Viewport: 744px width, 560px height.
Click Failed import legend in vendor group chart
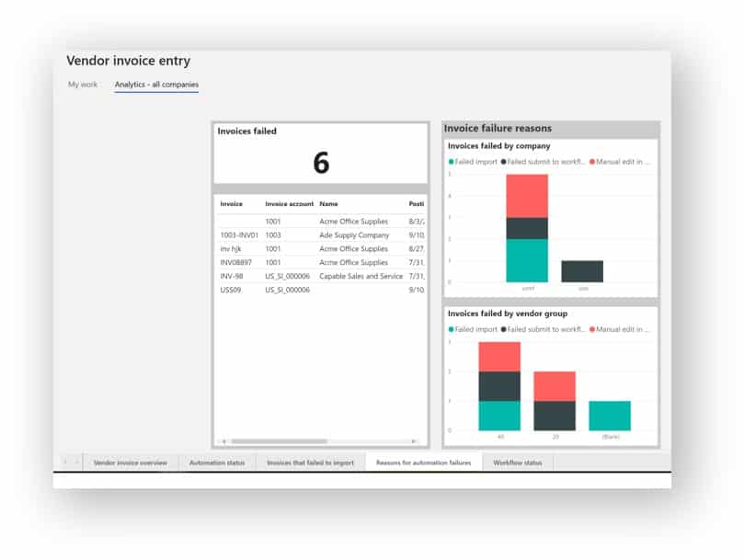473,329
